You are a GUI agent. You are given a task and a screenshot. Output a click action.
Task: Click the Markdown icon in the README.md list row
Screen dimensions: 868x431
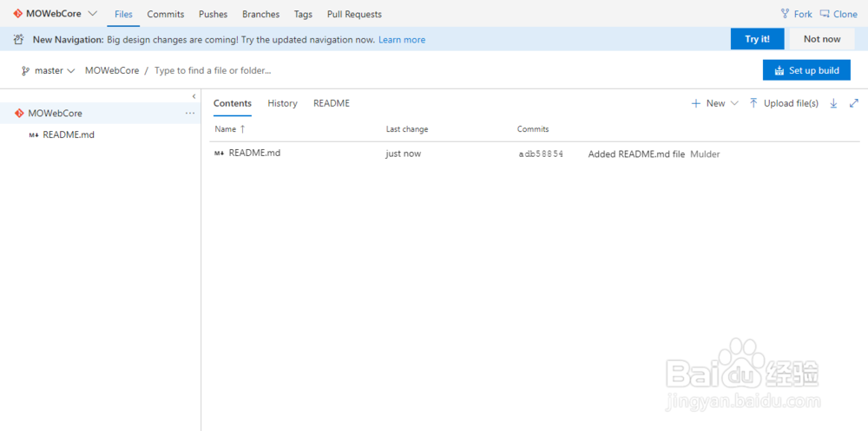click(x=220, y=153)
